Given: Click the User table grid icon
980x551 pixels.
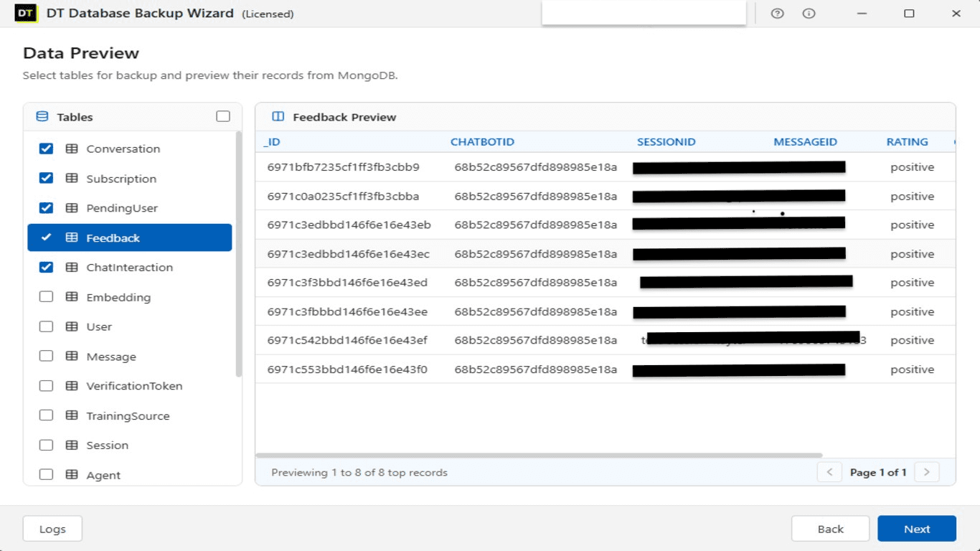Looking at the screenshot, I should 72,327.
